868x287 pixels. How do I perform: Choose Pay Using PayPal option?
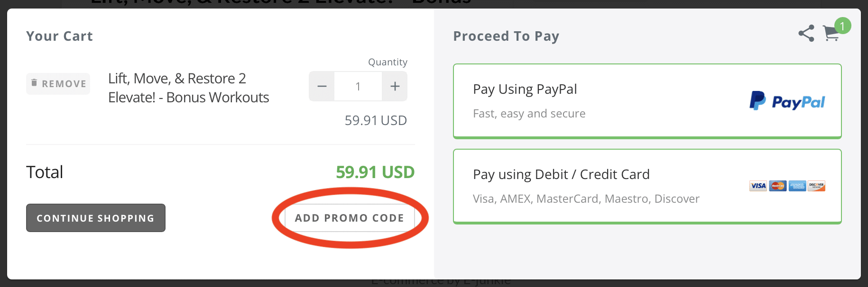[647, 101]
